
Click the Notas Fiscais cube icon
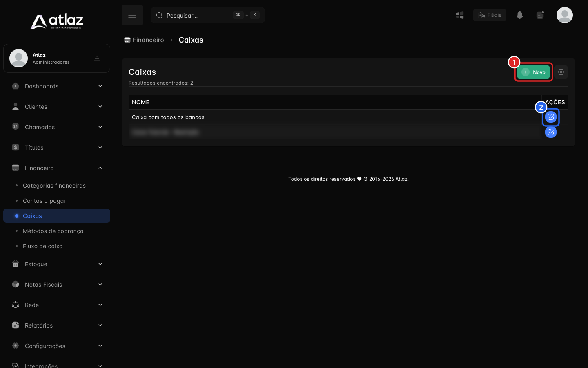click(16, 284)
